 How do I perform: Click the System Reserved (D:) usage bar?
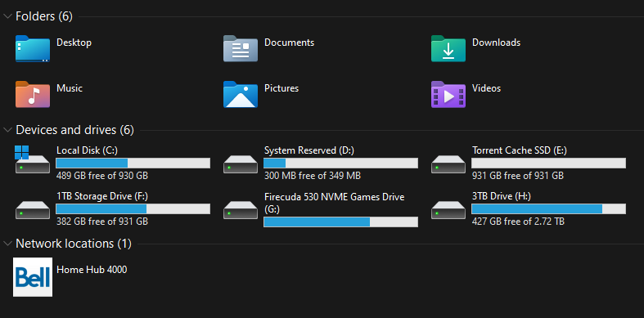click(341, 163)
